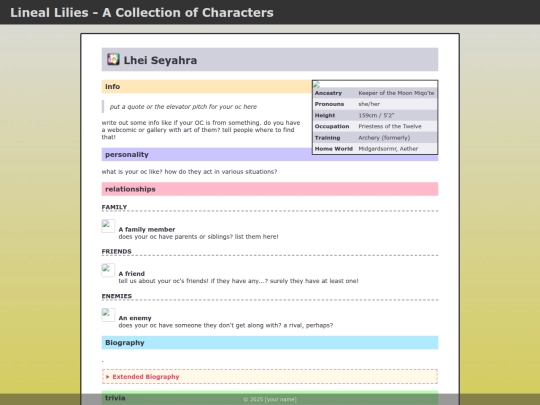The width and height of the screenshot is (540, 405).
Task: Click the ENEMIES subheading
Action: (x=116, y=296)
